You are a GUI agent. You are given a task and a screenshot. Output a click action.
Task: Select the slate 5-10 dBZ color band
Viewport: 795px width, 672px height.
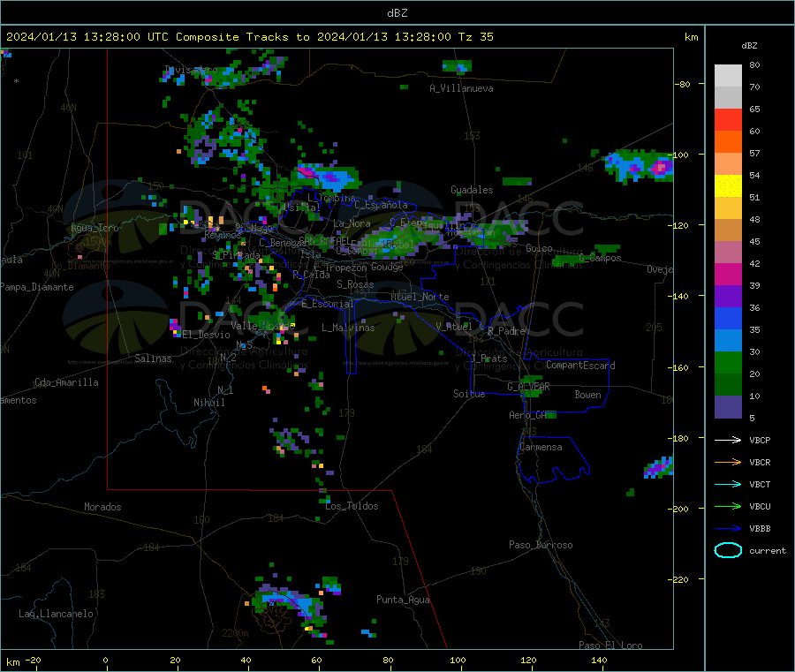point(728,407)
